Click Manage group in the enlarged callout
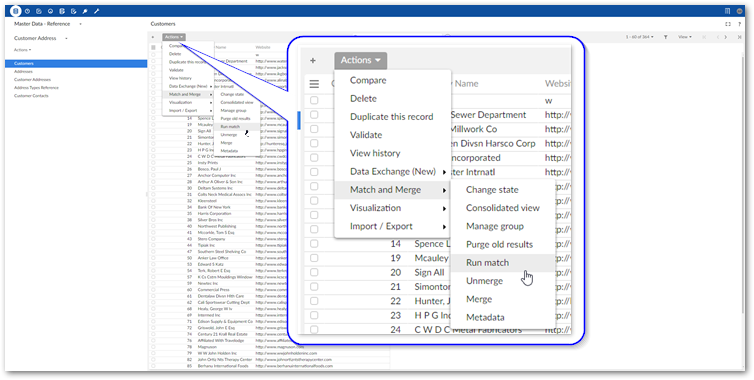Viewport: 754px width, 380px height. pos(503,227)
